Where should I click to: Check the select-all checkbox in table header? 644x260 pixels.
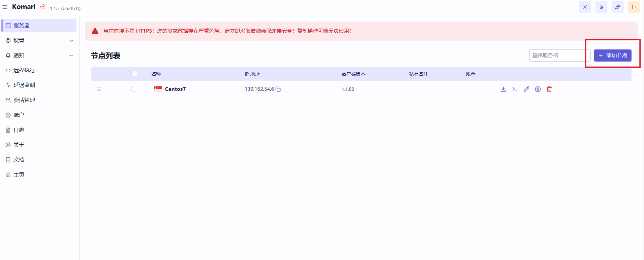(134, 74)
